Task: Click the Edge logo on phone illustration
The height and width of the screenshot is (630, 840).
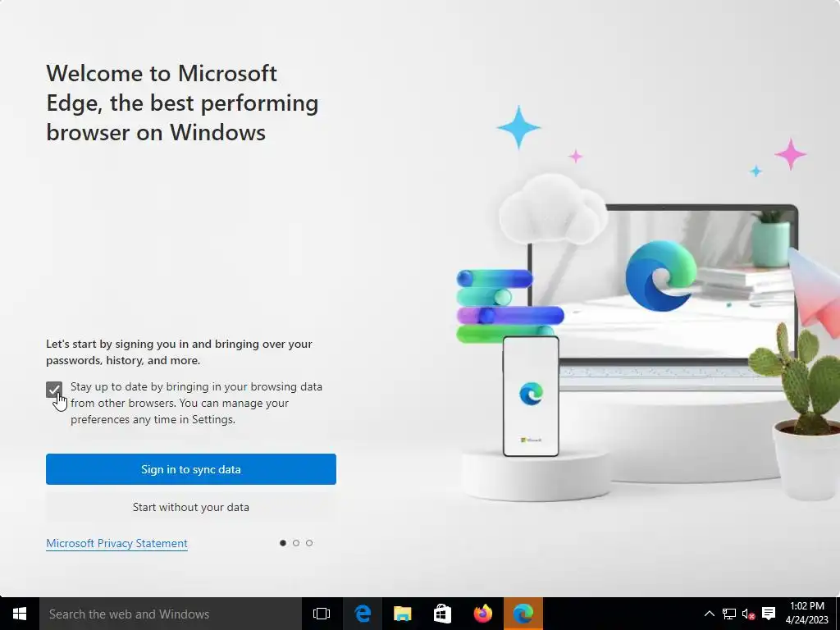Action: coord(531,394)
